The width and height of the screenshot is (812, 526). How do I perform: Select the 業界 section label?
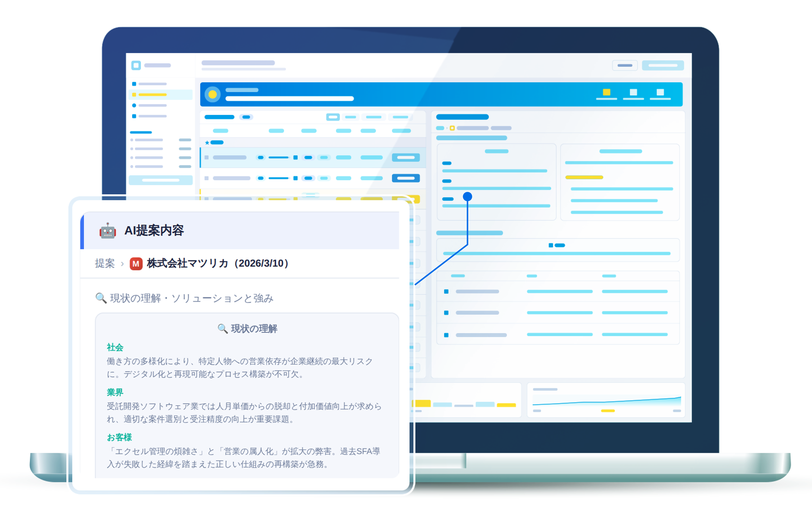tap(115, 393)
